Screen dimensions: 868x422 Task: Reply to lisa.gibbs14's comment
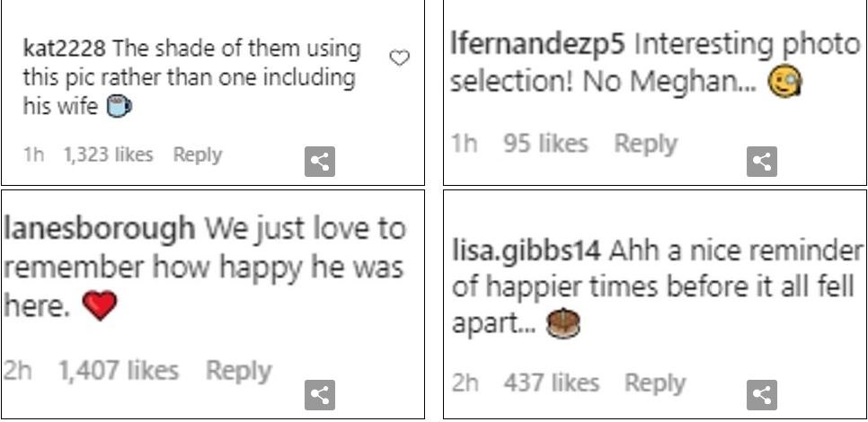click(x=655, y=383)
